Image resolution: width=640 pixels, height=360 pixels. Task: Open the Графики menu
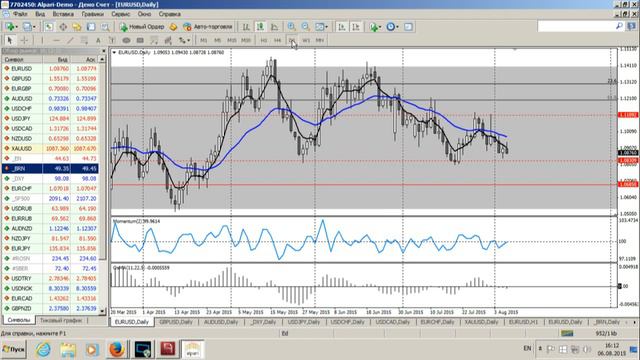pos(92,14)
